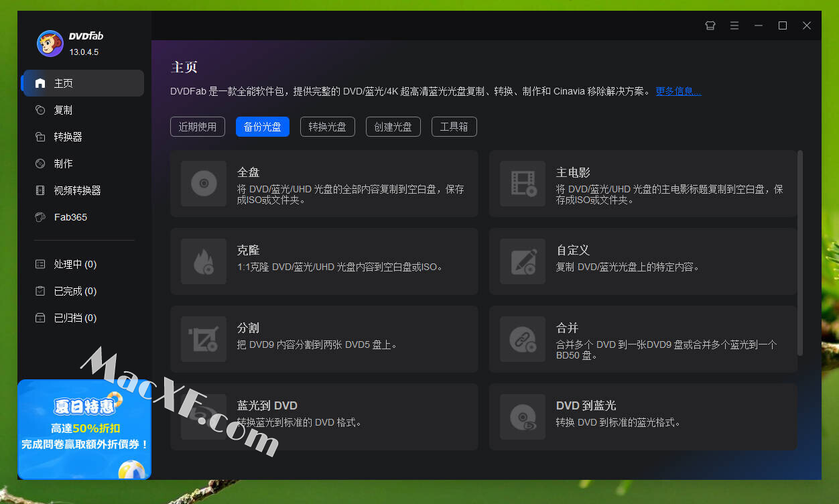
Task: Click the 自定义 pencil icon
Action: point(523,261)
